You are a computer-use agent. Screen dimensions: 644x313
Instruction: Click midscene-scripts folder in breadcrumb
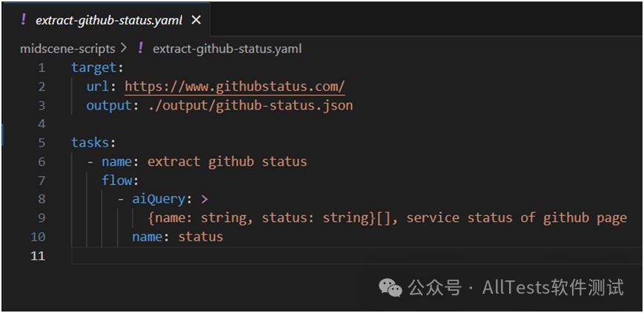point(67,49)
